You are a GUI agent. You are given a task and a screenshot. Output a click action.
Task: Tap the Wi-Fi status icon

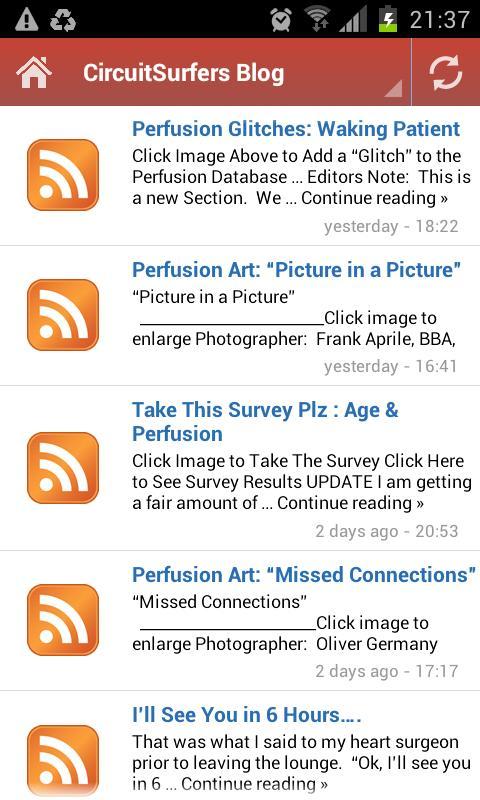[x=318, y=20]
